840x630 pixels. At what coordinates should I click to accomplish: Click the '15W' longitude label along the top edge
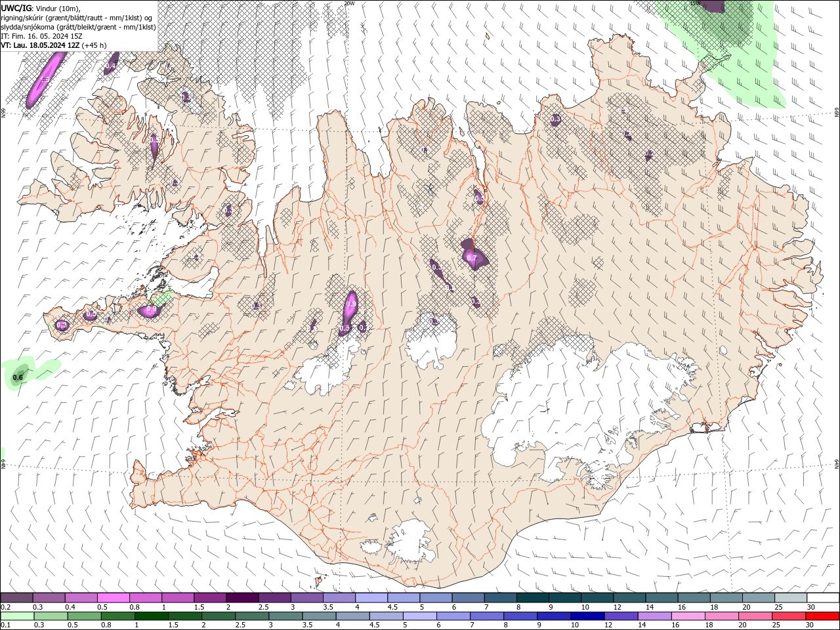695,3
